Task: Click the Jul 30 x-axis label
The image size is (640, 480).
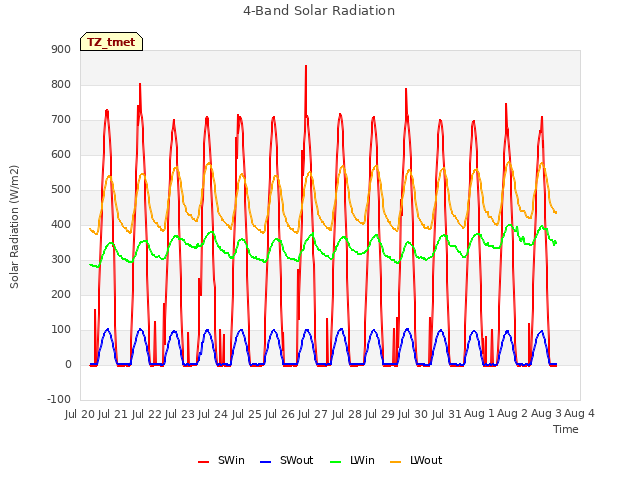Action: [x=413, y=414]
